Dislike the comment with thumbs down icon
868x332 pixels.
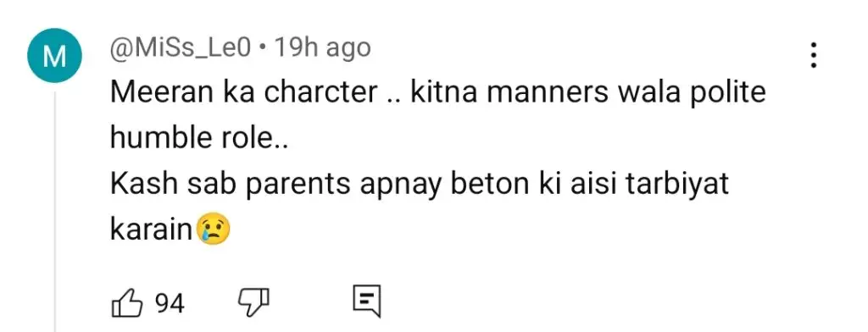[x=253, y=302]
